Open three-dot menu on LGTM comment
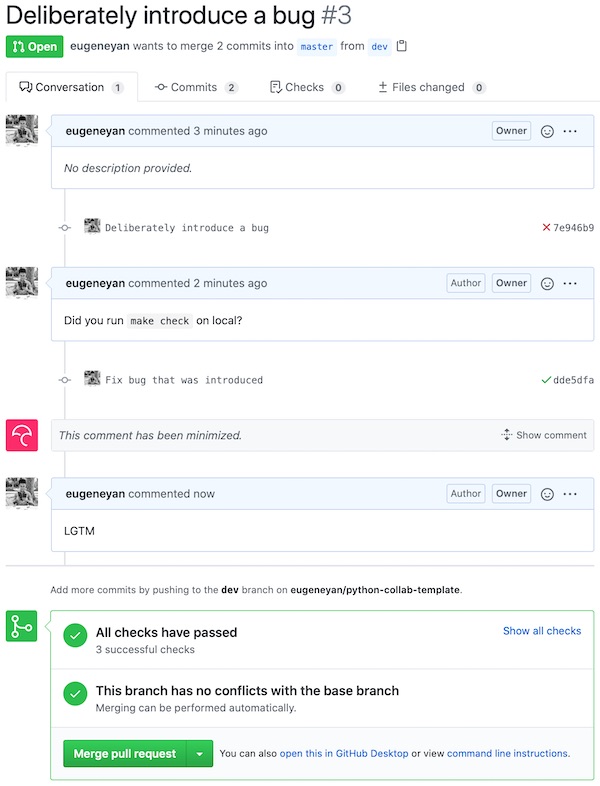Viewport: 600px width, 786px height. pyautogui.click(x=571, y=493)
